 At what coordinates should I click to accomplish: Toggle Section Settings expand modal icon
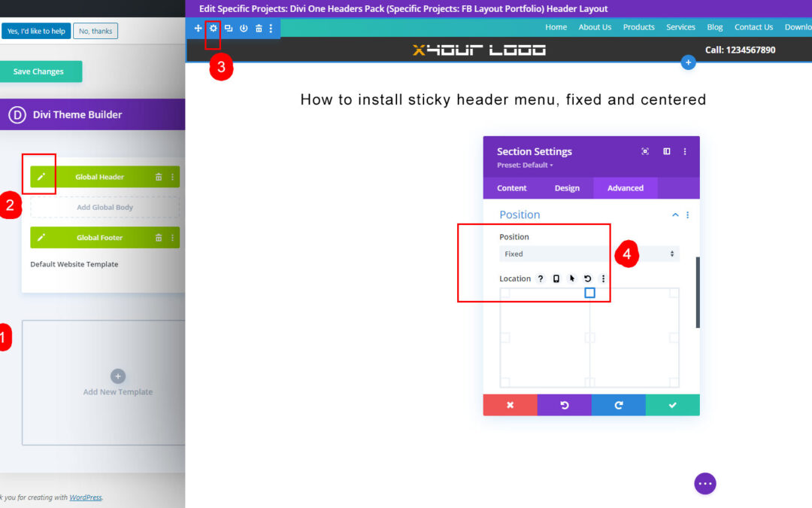pos(645,151)
